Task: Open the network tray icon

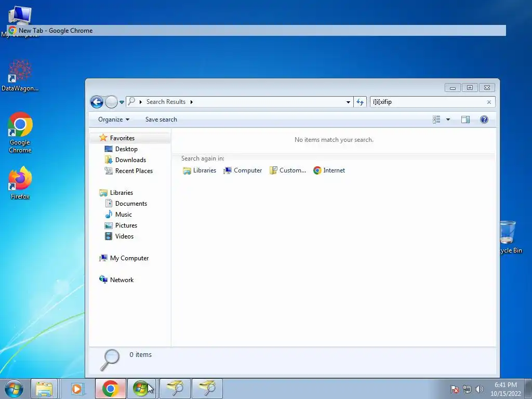Action: tap(467, 390)
